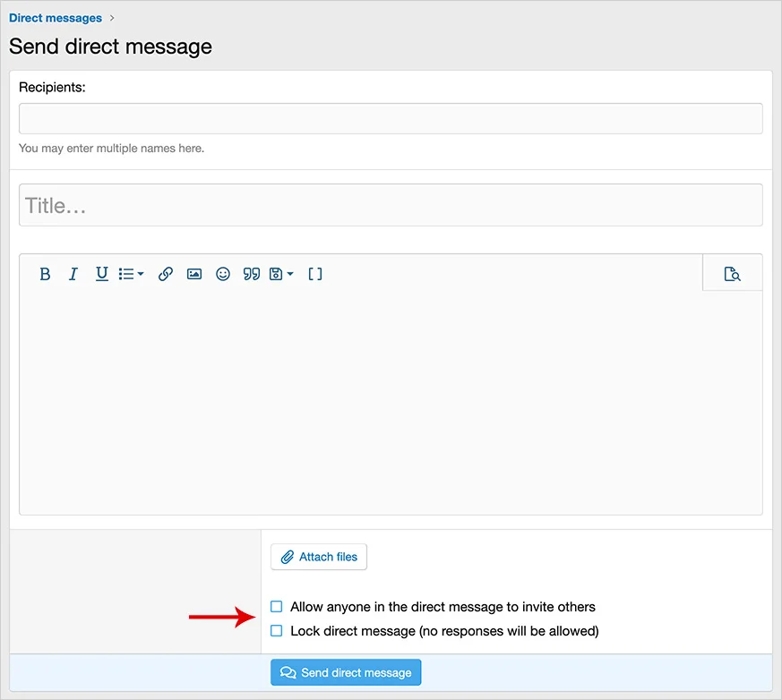The height and width of the screenshot is (700, 782).
Task: Insert an image into the message
Action: click(x=194, y=275)
